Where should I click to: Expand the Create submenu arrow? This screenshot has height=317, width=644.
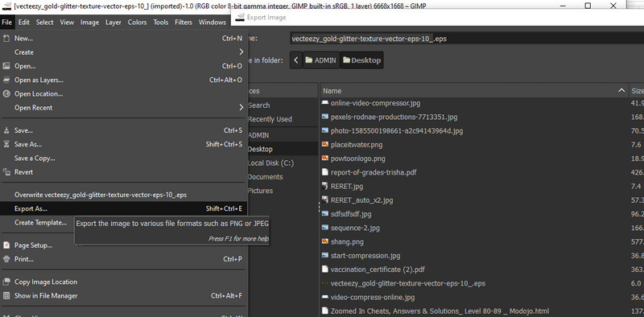pyautogui.click(x=241, y=52)
